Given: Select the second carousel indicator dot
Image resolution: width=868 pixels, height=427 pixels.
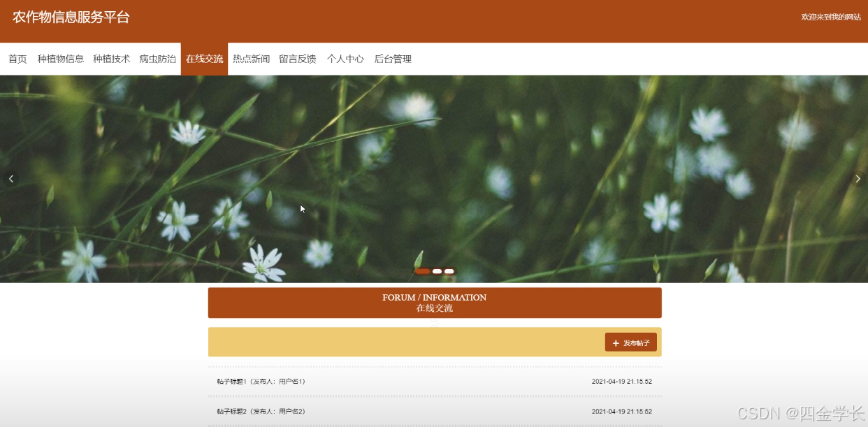Looking at the screenshot, I should [437, 271].
